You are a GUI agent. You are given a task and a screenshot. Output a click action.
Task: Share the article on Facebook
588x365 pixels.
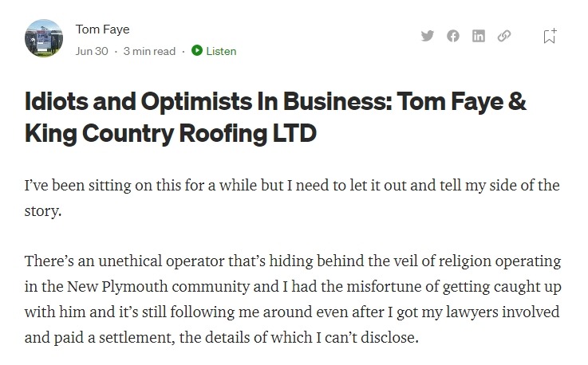pyautogui.click(x=453, y=36)
